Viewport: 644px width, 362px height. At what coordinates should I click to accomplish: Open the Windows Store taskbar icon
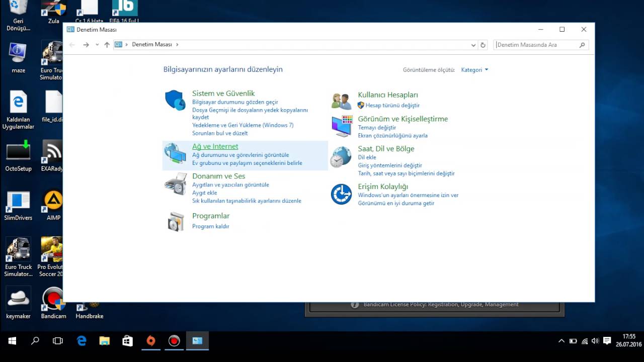[x=128, y=341]
